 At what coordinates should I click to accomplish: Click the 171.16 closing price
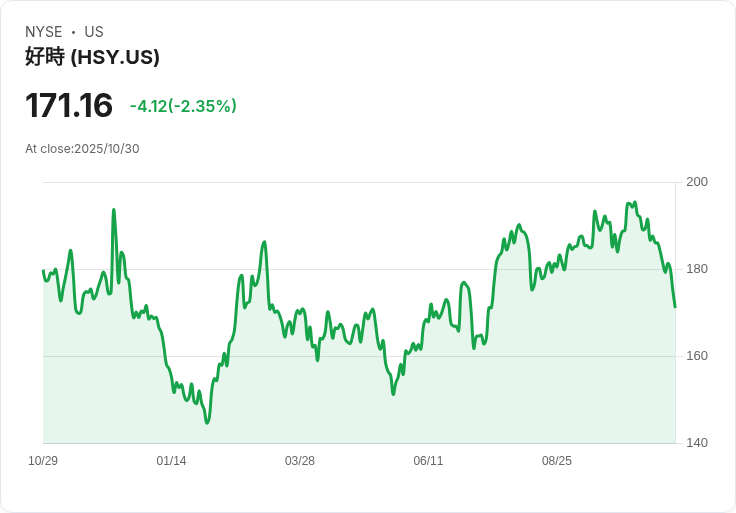[x=69, y=105]
